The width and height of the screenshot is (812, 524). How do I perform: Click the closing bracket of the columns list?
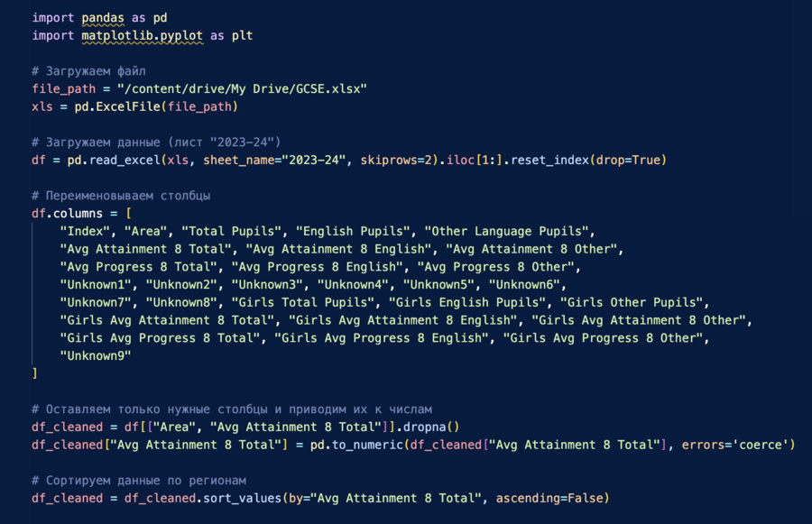click(x=34, y=373)
